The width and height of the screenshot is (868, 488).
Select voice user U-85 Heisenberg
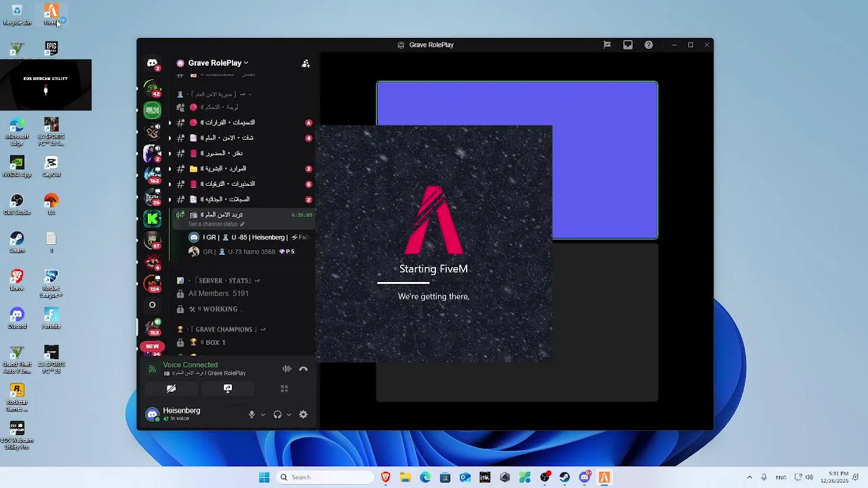(x=248, y=237)
